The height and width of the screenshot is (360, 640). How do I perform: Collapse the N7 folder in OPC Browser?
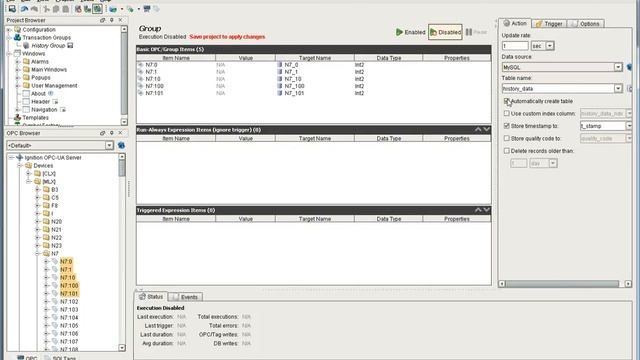38,253
